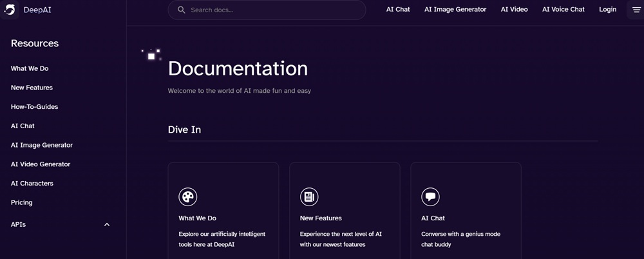Click the newspaper icon on New Features card

click(309, 197)
